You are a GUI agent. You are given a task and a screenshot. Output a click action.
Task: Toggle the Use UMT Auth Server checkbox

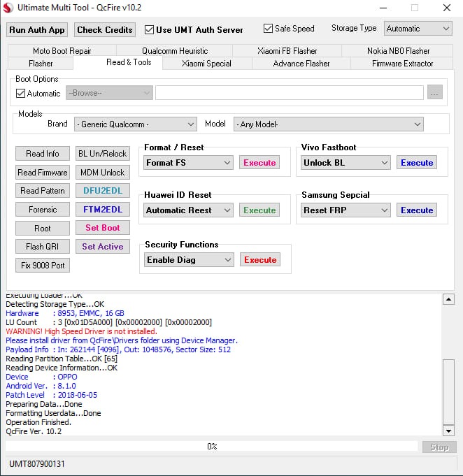point(149,30)
